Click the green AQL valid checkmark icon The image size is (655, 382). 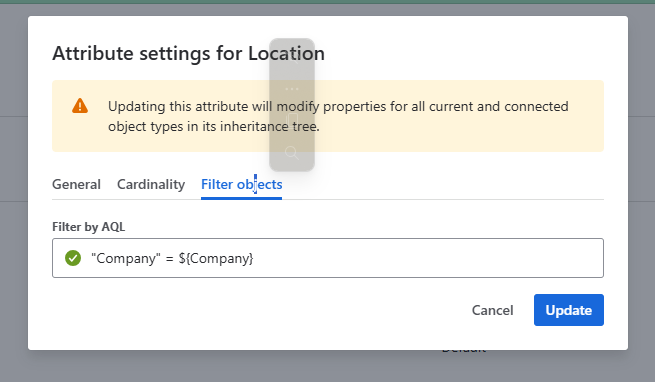tap(73, 258)
